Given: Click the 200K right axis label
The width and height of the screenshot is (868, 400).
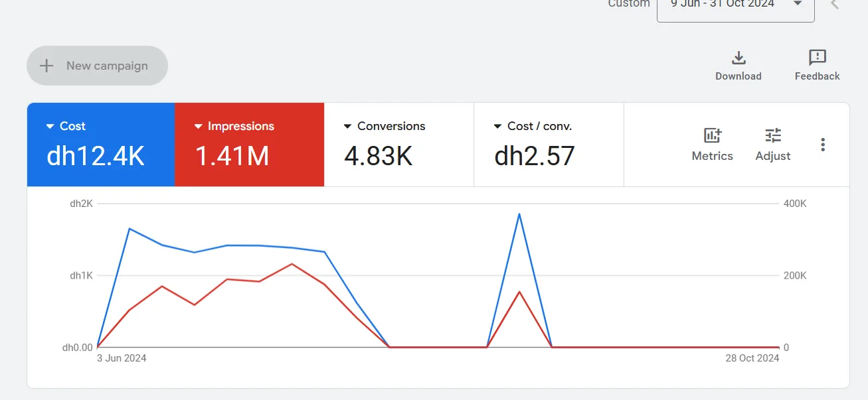Looking at the screenshot, I should 795,275.
